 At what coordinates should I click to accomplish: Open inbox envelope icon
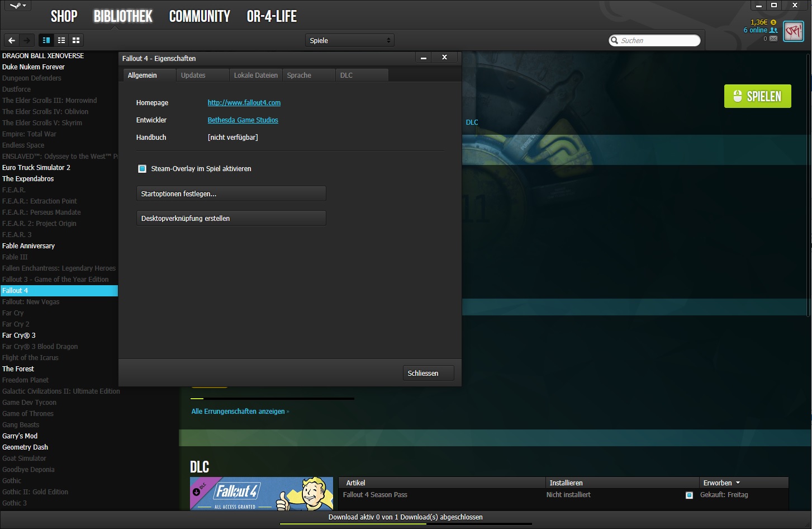click(773, 39)
